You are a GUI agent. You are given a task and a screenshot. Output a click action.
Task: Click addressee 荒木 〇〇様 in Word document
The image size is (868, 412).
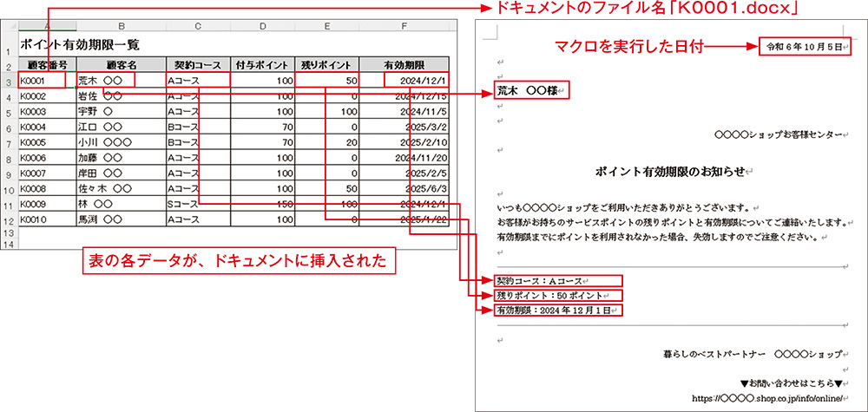point(528,89)
